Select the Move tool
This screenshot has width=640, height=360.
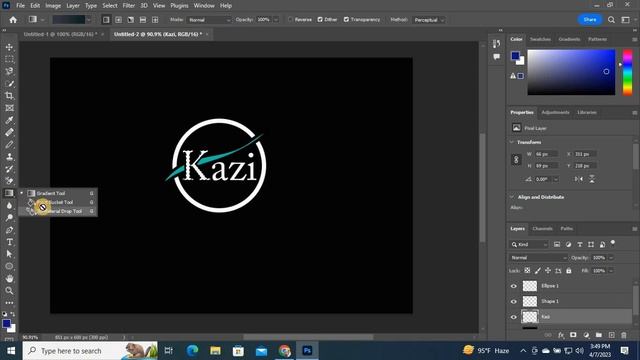click(x=9, y=47)
